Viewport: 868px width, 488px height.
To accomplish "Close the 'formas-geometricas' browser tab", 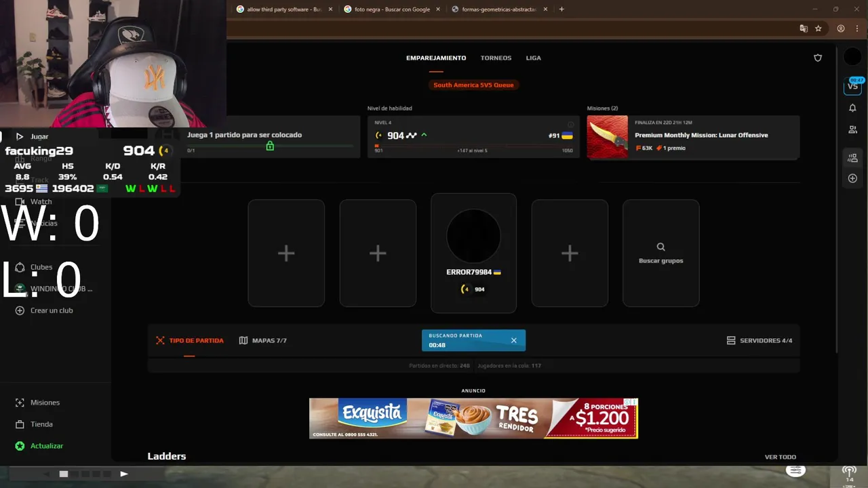I will tap(545, 9).
